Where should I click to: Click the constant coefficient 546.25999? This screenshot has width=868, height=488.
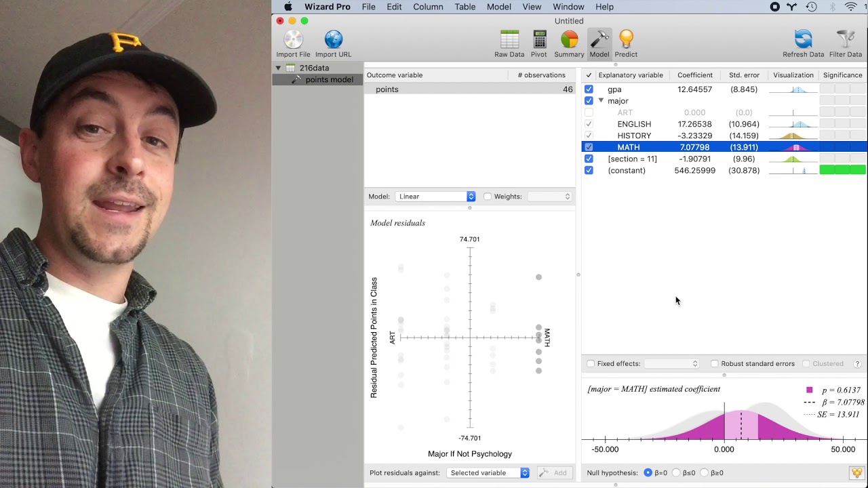pos(694,170)
